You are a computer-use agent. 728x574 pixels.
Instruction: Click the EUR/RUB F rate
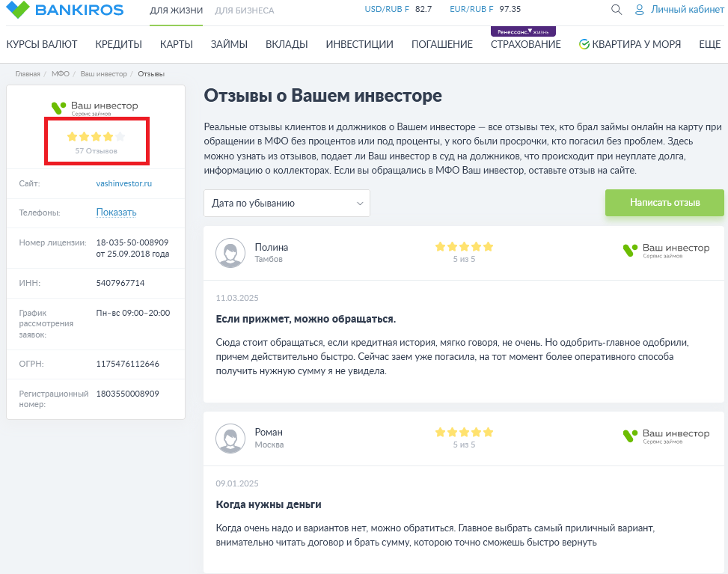coord(485,9)
